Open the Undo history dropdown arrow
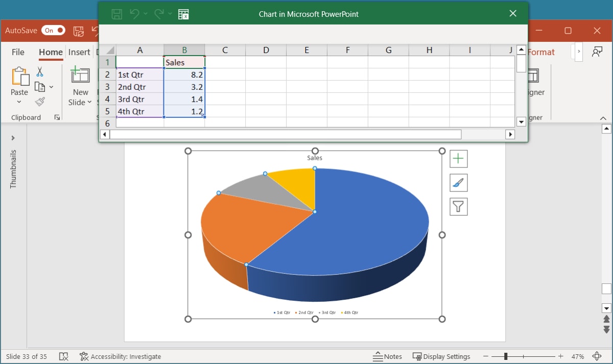Screen dimensions: 613x364 point(141,14)
